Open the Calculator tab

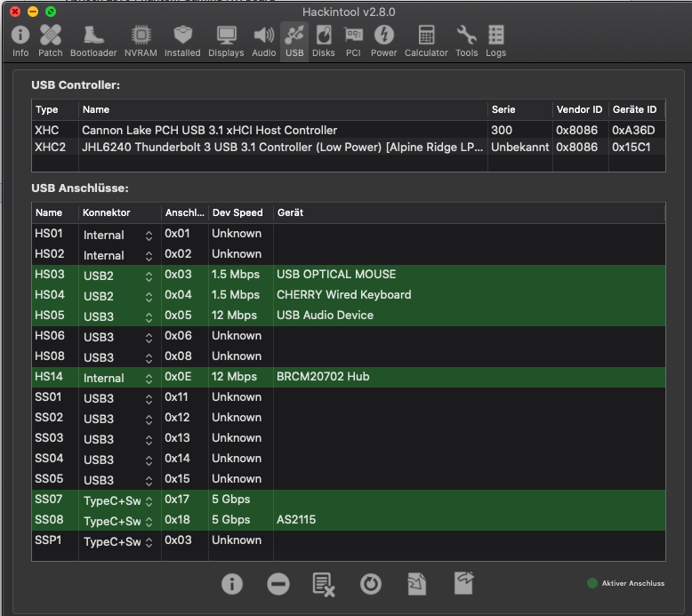coord(426,41)
